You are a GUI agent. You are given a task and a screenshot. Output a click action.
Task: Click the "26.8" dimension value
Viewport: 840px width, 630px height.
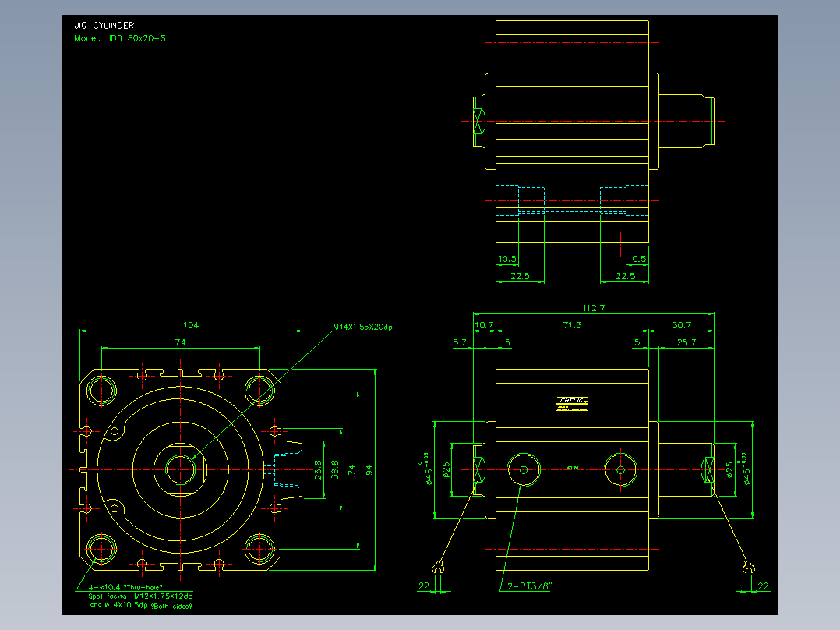tap(318, 469)
